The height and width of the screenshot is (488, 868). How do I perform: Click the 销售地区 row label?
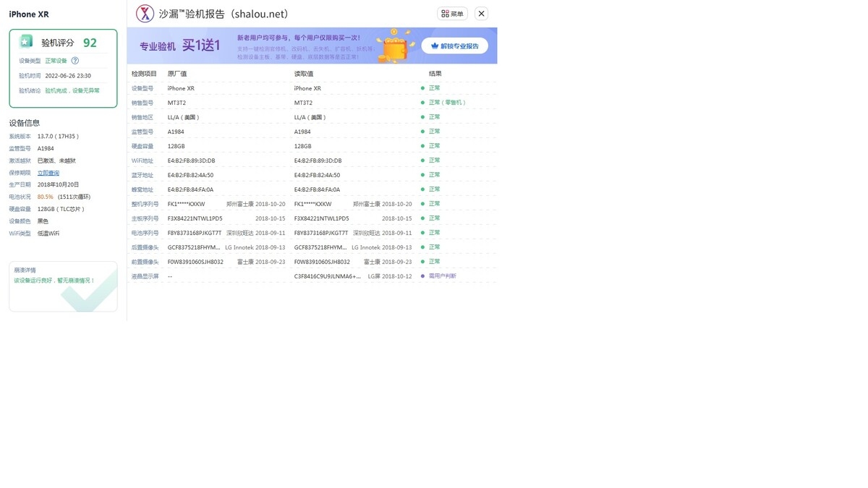pos(142,117)
